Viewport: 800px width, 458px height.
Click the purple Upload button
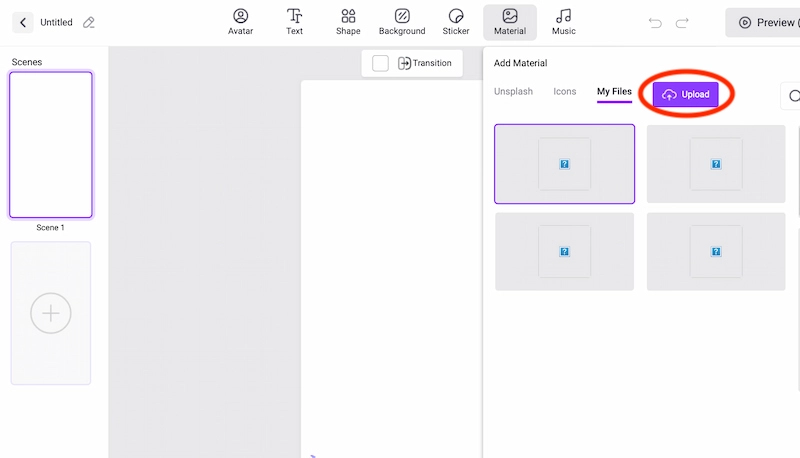pos(686,95)
